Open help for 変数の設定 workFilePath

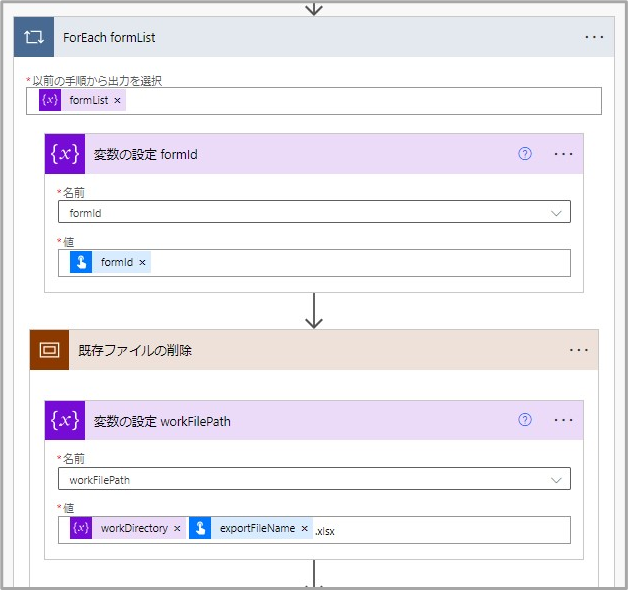525,420
